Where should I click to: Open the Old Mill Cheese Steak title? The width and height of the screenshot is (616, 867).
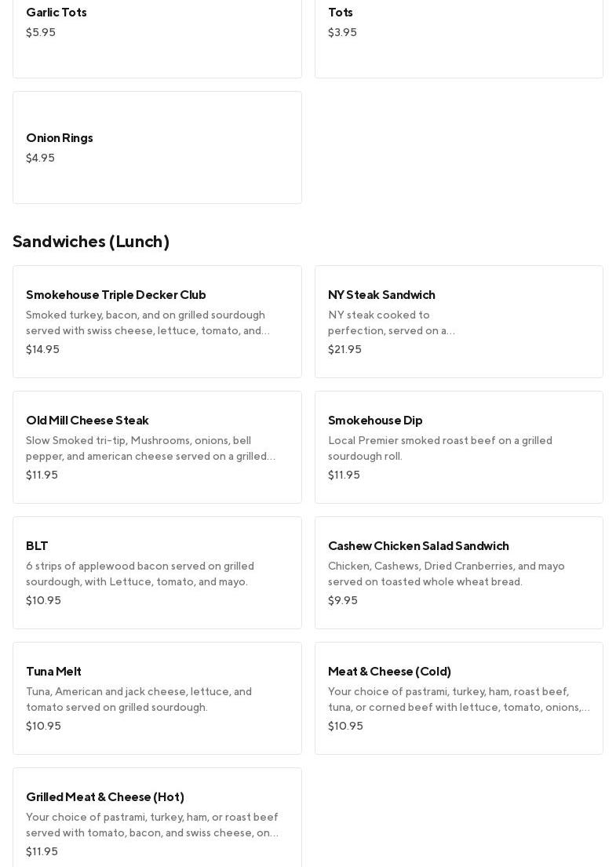[x=87, y=421]
